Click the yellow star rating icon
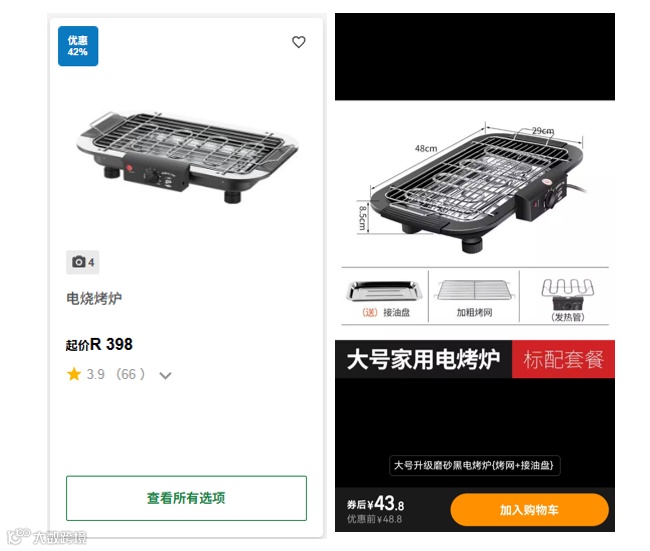Image resolution: width=650 pixels, height=551 pixels. pyautogui.click(x=74, y=374)
